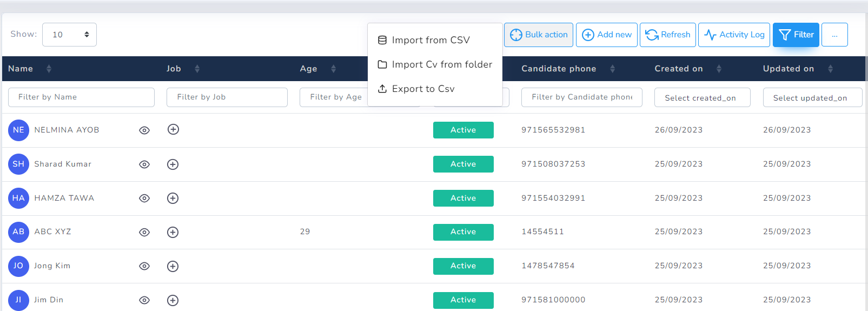Click the AB avatar circle for ABC XYZ

pos(18,232)
